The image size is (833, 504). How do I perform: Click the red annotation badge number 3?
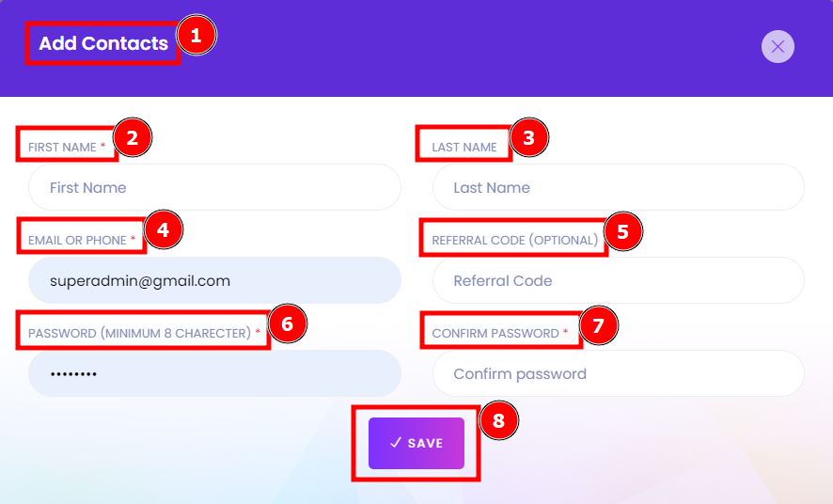click(528, 138)
